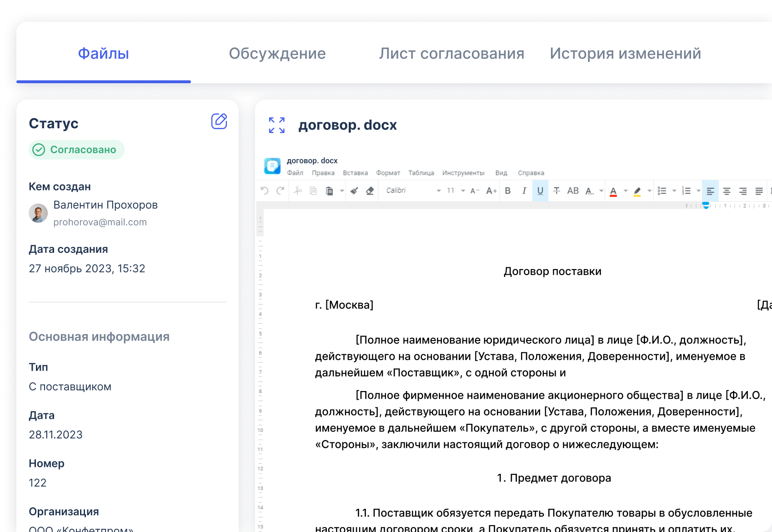Image resolution: width=772 pixels, height=532 pixels.
Task: Expand the bulleted list style dropdown
Action: pyautogui.click(x=674, y=191)
